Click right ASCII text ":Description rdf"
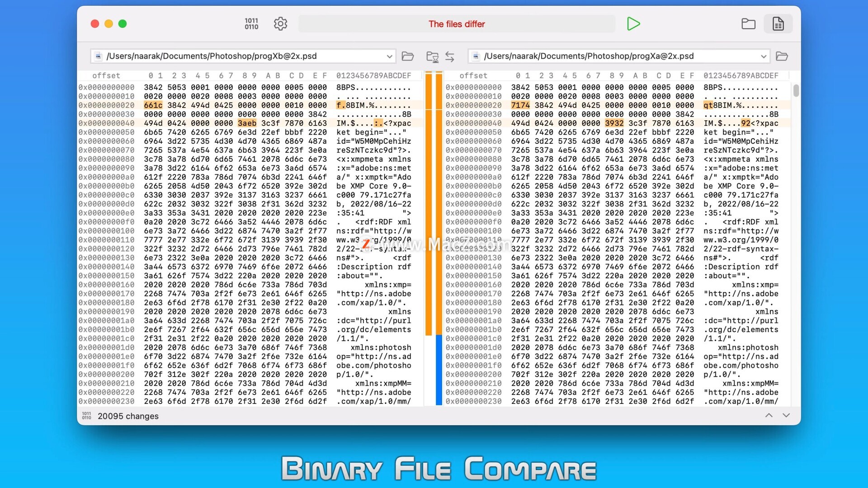The height and width of the screenshot is (488, 868). [x=741, y=267]
